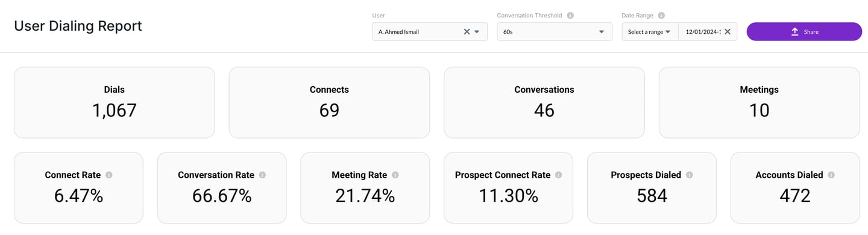Click the Conversation Rate info icon
Screen dimensions: 868x235
click(x=262, y=175)
